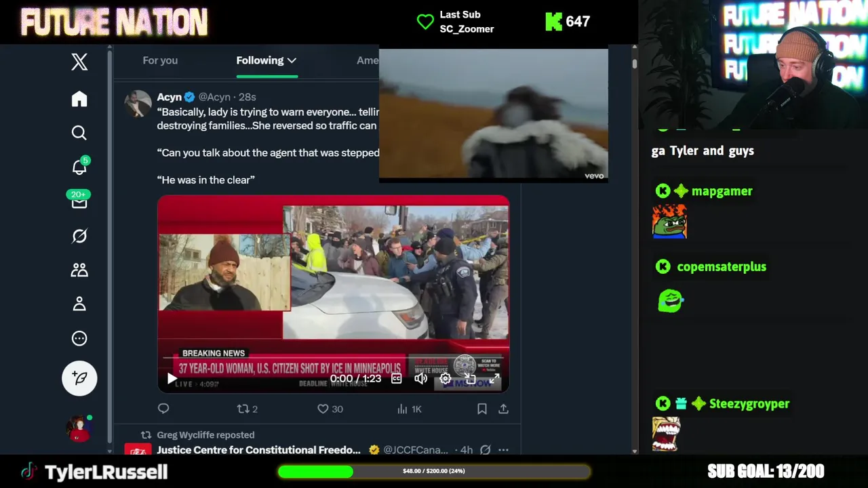The width and height of the screenshot is (868, 488).
Task: Go to Home via house icon
Action: click(79, 99)
